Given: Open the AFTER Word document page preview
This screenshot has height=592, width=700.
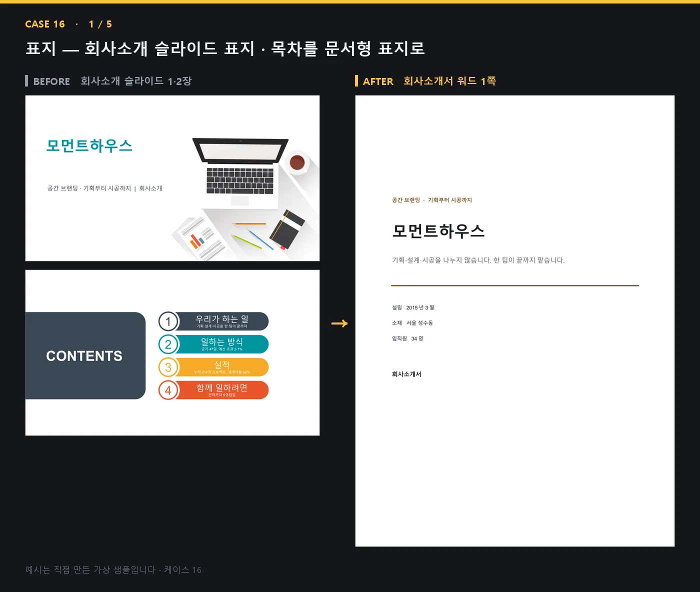Looking at the screenshot, I should (x=515, y=321).
